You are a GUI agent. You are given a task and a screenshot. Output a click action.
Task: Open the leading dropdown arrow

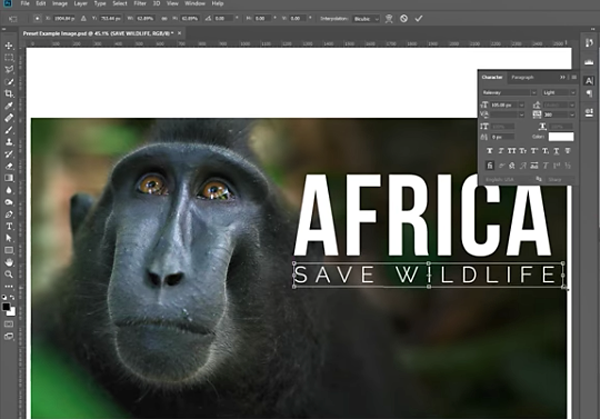(x=572, y=105)
